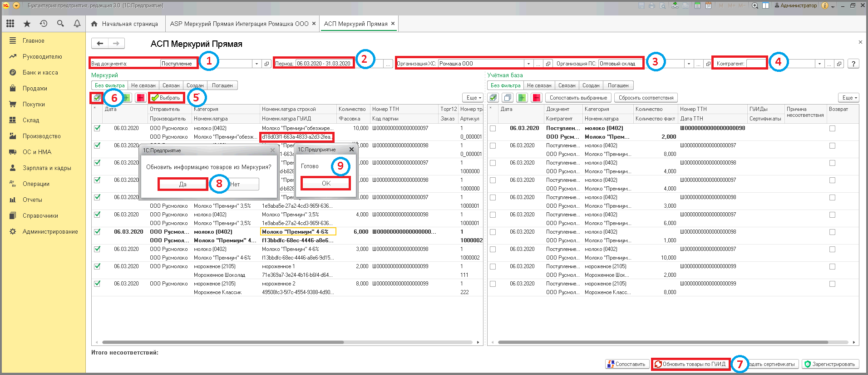Open the help question mark button
The image size is (868, 375).
coord(853,64)
